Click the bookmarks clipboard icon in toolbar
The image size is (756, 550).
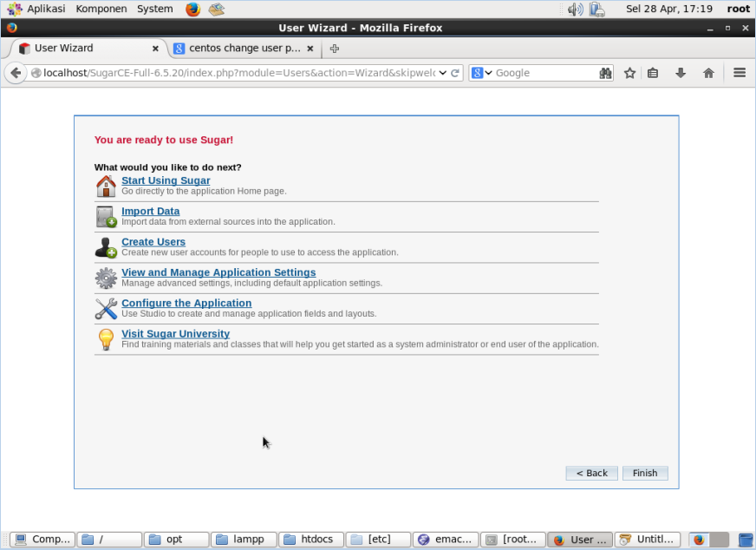pyautogui.click(x=653, y=73)
